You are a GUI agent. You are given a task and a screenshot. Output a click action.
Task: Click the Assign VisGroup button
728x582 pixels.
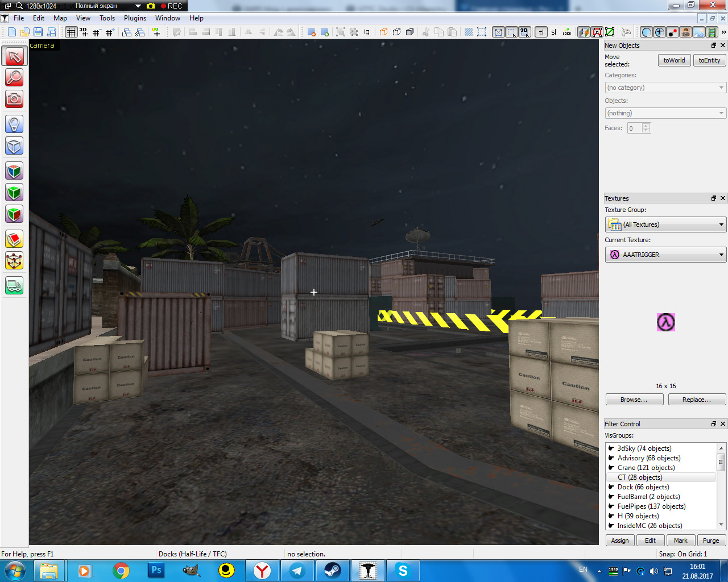(x=620, y=541)
